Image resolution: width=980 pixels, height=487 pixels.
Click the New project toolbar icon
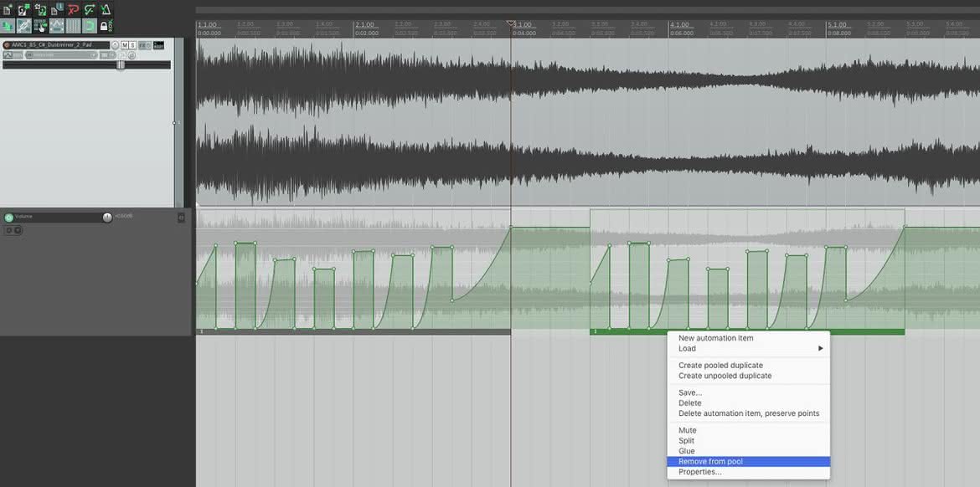point(8,11)
